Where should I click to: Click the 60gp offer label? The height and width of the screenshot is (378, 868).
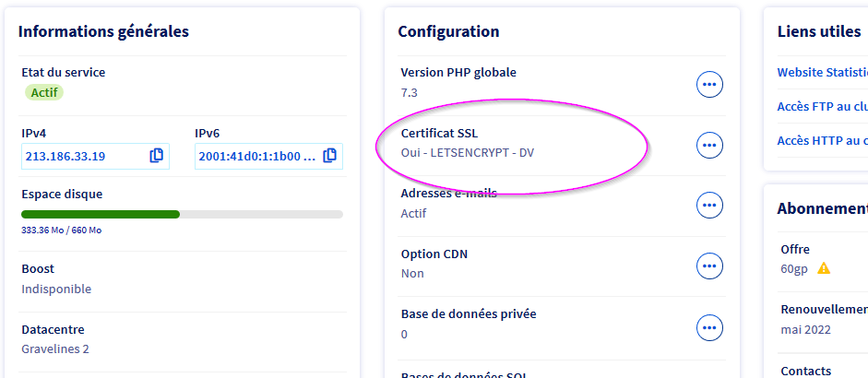pyautogui.click(x=795, y=268)
